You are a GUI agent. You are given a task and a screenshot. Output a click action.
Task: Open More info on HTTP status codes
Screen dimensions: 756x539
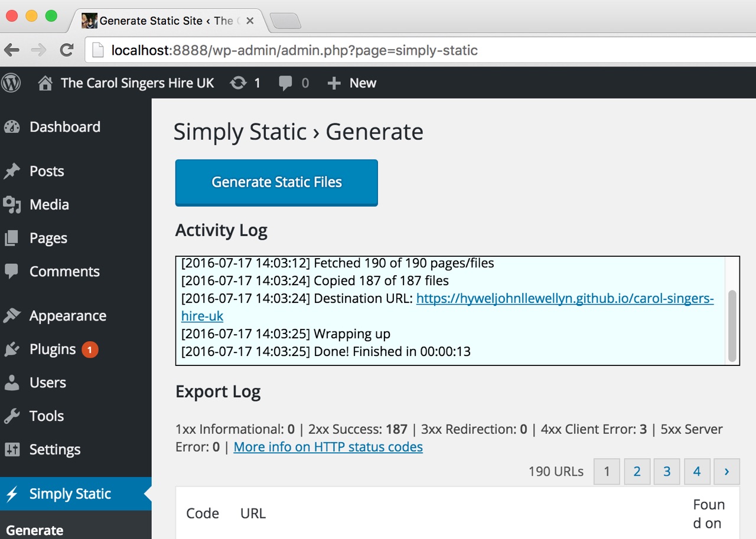point(328,447)
